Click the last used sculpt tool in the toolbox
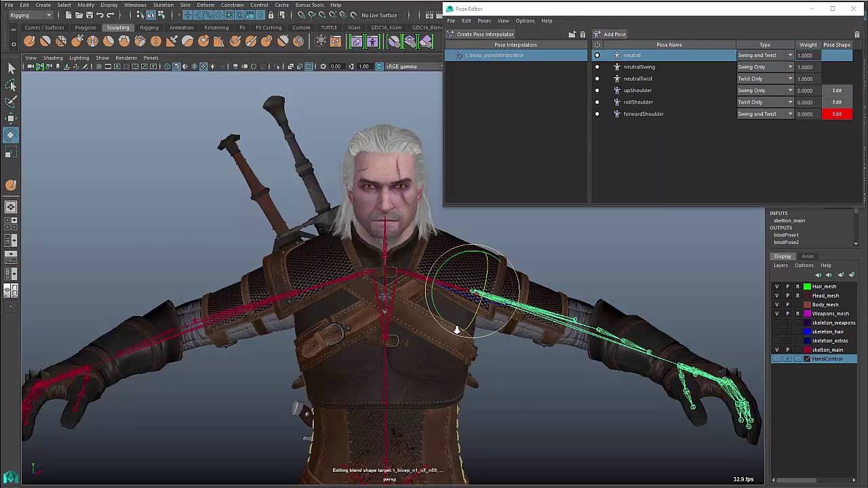 (11, 185)
